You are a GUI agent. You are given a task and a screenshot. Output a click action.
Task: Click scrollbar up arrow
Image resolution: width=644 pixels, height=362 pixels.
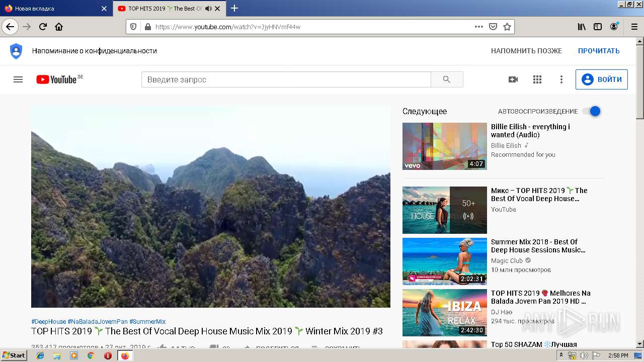point(639,42)
